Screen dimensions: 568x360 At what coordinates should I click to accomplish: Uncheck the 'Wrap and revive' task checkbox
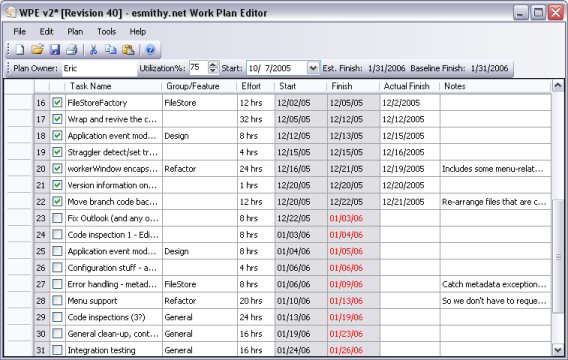[x=57, y=119]
